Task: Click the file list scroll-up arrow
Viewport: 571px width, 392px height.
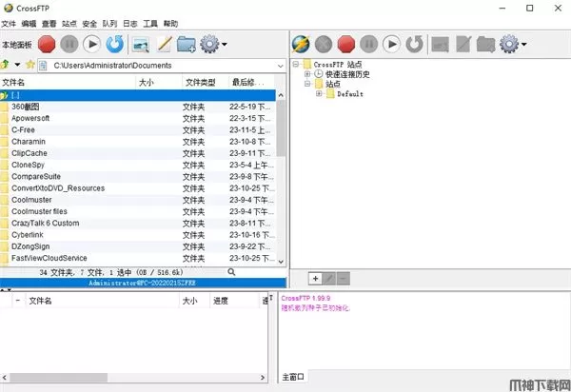Action: pyautogui.click(x=281, y=95)
